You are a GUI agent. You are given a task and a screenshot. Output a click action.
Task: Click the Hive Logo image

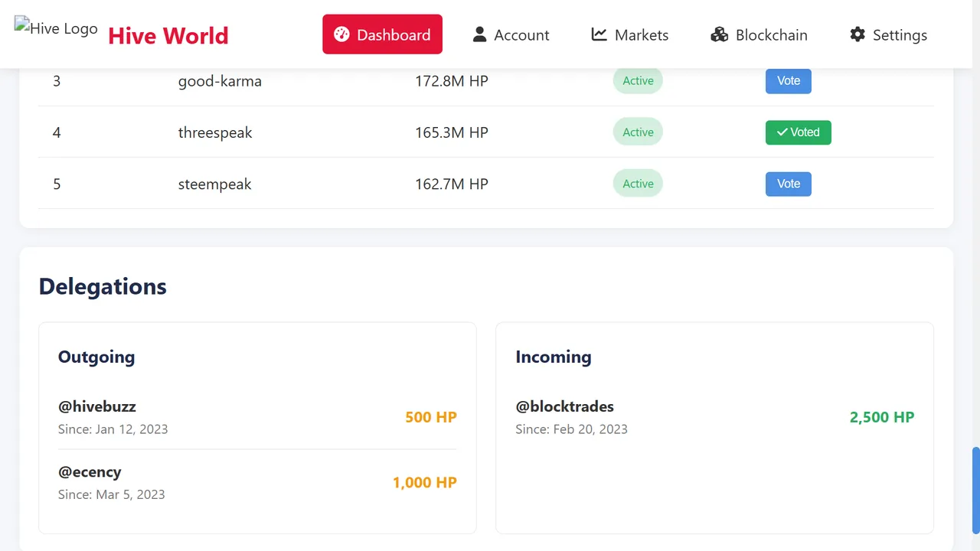(x=56, y=28)
